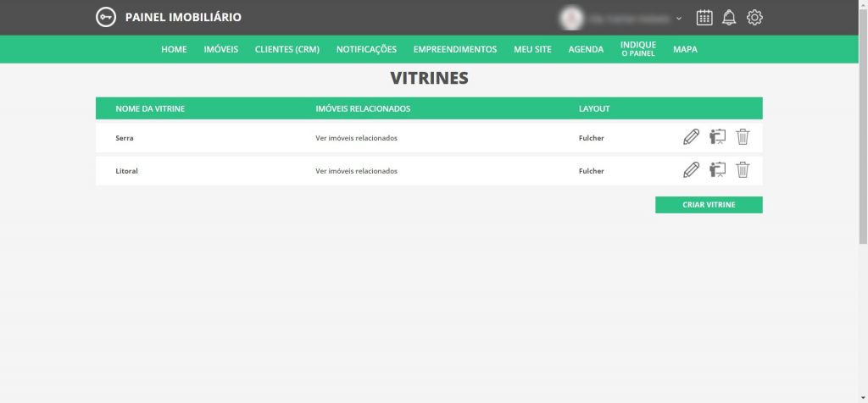The height and width of the screenshot is (403, 868).
Task: Delete the Serra vitrine with trash icon
Action: [743, 137]
